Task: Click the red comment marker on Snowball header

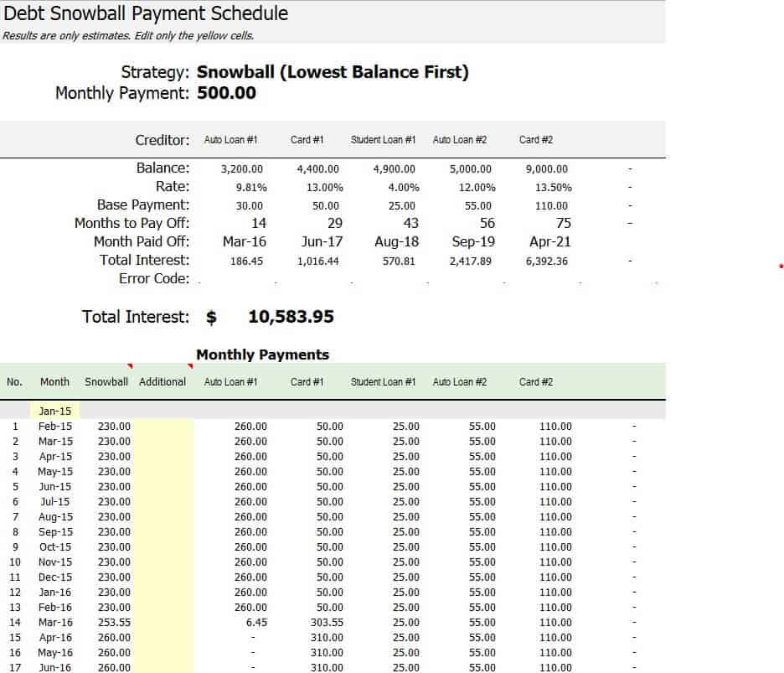Action: 129,367
